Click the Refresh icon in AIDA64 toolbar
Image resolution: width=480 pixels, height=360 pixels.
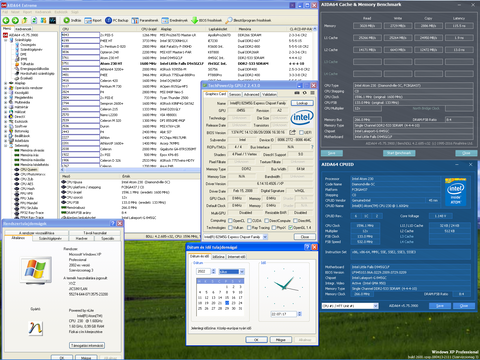(34, 20)
